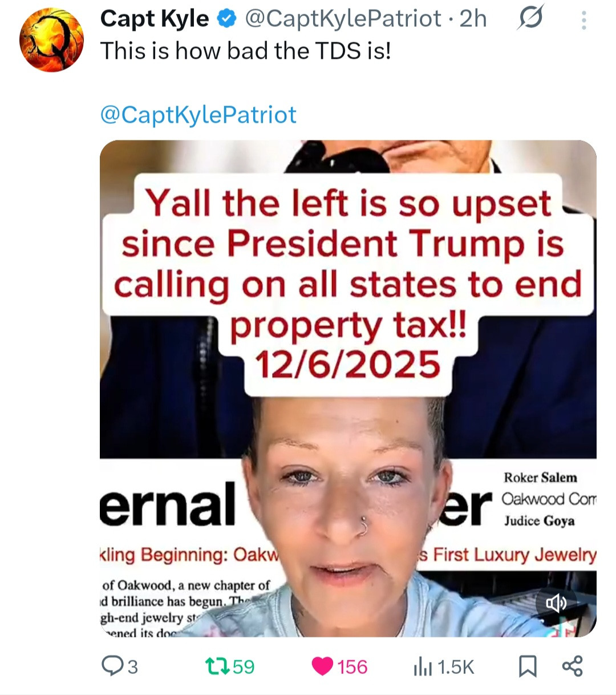Viewport: 616px width, 695px height.
Task: Click the 156 likes count
Action: tap(352, 666)
